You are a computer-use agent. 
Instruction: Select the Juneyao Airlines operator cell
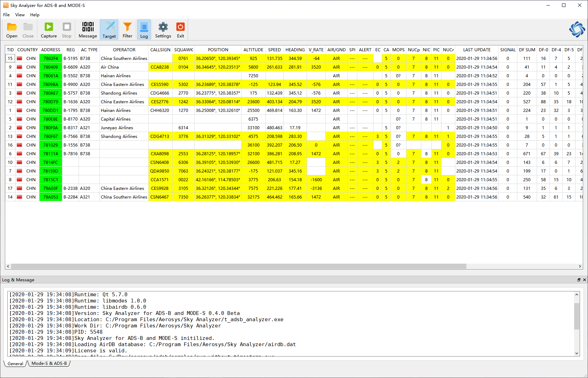coord(124,128)
